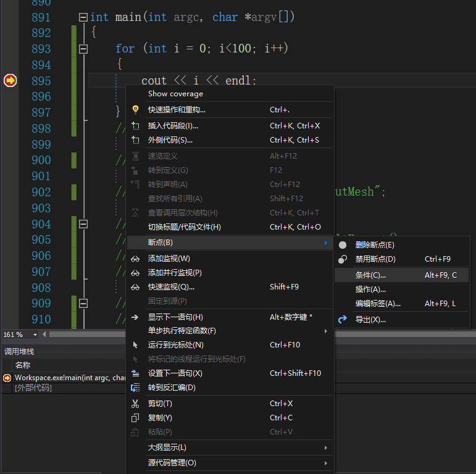Click the call stack current frame icon

pyautogui.click(x=7, y=378)
